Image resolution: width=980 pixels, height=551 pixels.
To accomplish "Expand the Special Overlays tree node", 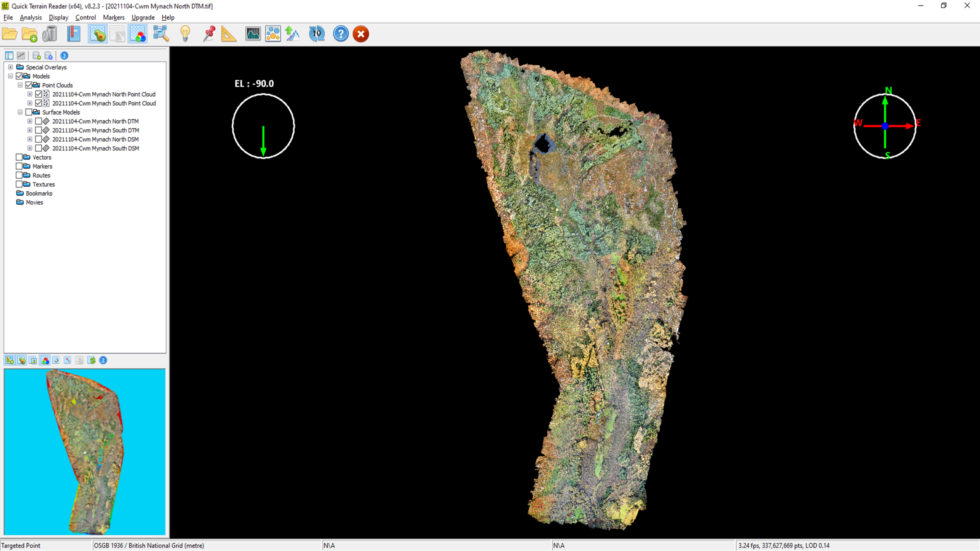I will (x=11, y=67).
